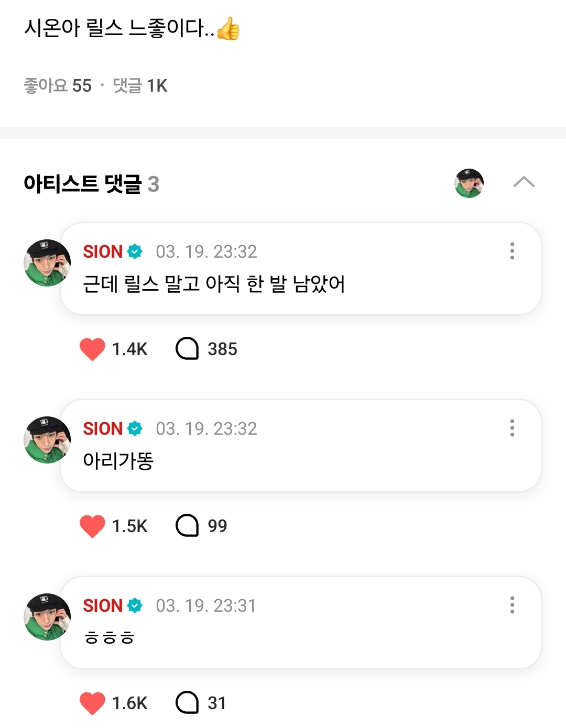Viewport: 566px width, 728px height.
Task: Tap the 아티스트 댓글 3 section header
Action: coord(91,184)
